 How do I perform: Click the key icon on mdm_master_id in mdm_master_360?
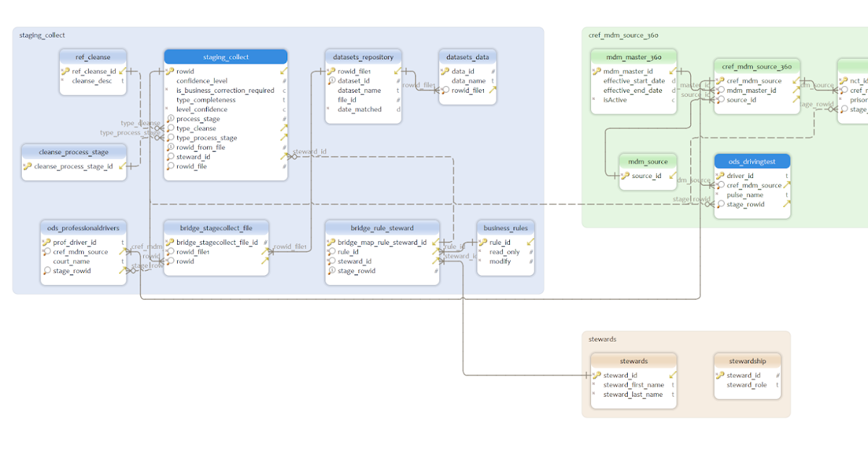[597, 72]
